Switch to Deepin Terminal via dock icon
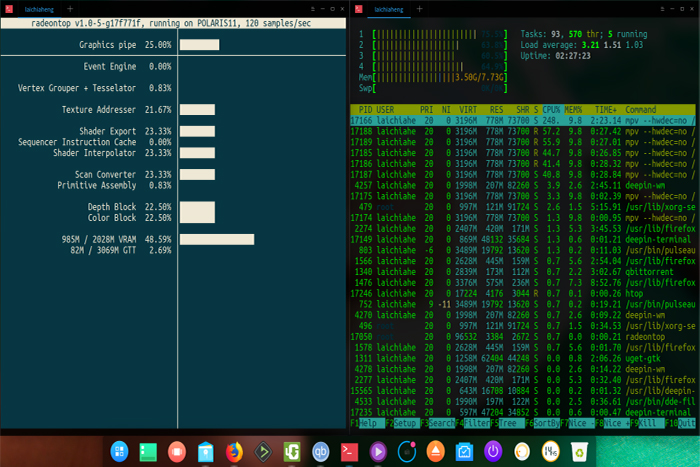Screen dimensions: 700x467 tap(349, 452)
